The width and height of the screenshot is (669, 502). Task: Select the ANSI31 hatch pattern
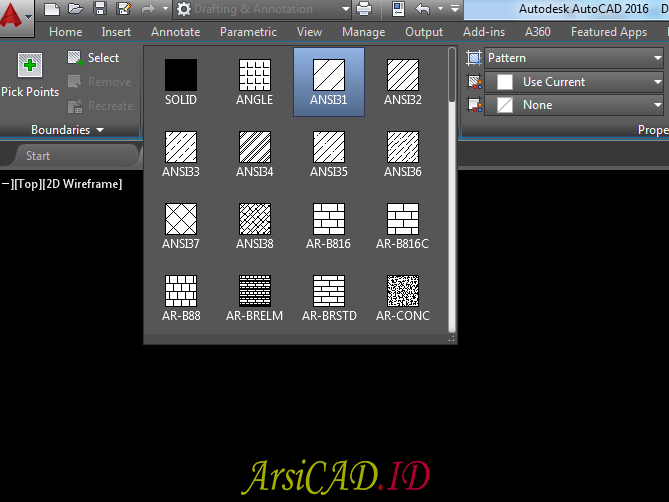click(x=329, y=82)
